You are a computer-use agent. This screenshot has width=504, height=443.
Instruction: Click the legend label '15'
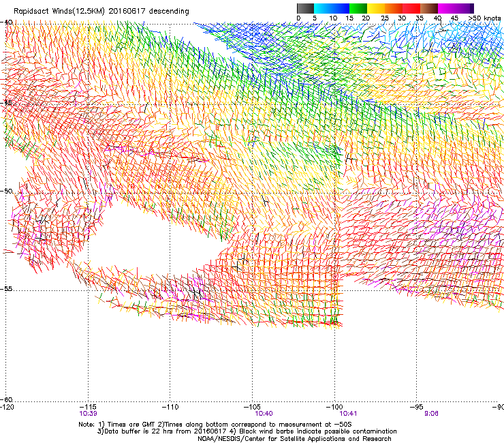point(349,18)
